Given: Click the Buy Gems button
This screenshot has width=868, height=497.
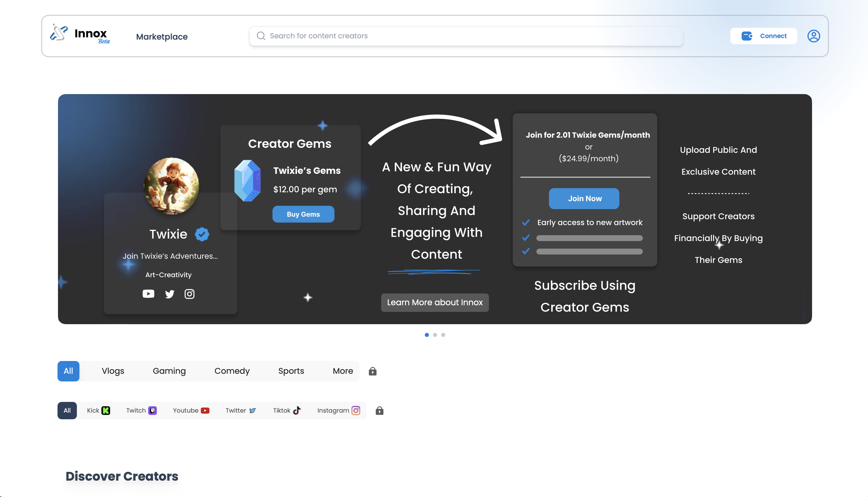Looking at the screenshot, I should (x=303, y=214).
